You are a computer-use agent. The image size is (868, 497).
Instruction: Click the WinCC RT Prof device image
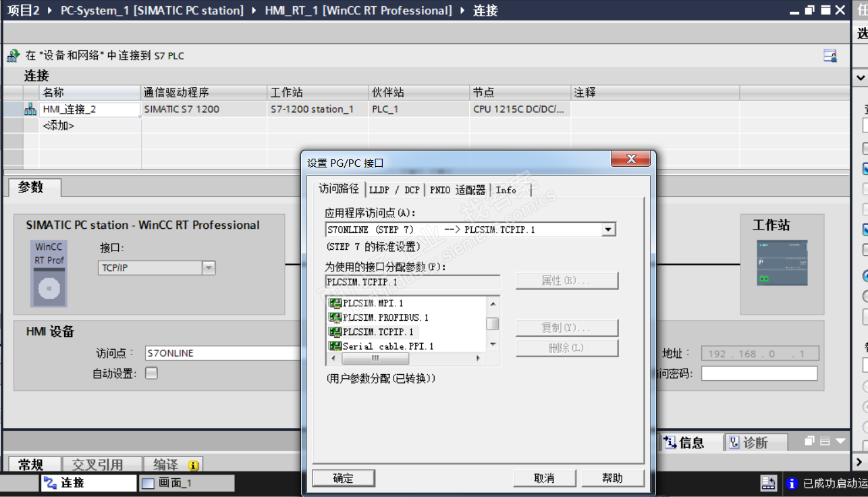(49, 273)
